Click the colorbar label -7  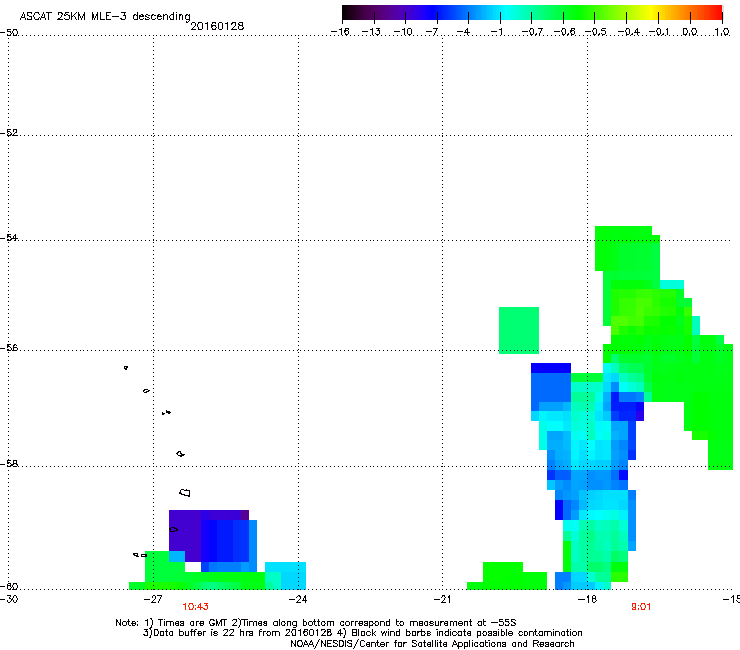pyautogui.click(x=432, y=32)
